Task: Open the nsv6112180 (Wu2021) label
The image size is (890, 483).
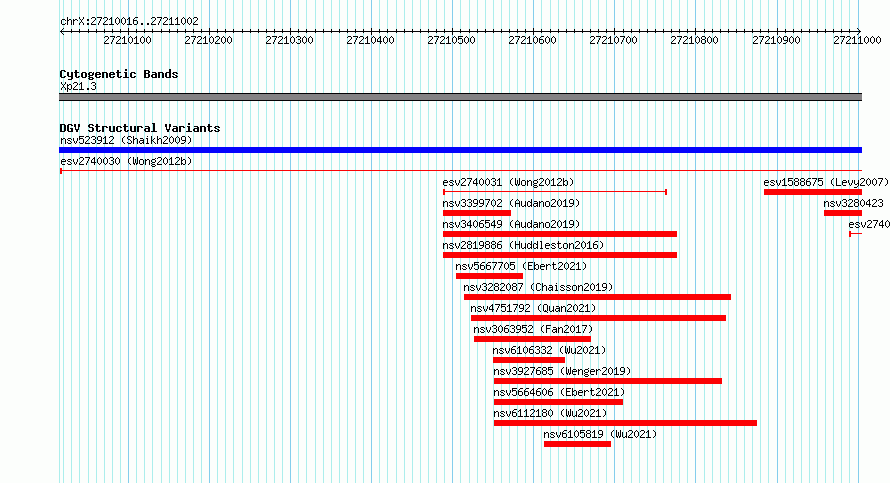Action: (550, 413)
